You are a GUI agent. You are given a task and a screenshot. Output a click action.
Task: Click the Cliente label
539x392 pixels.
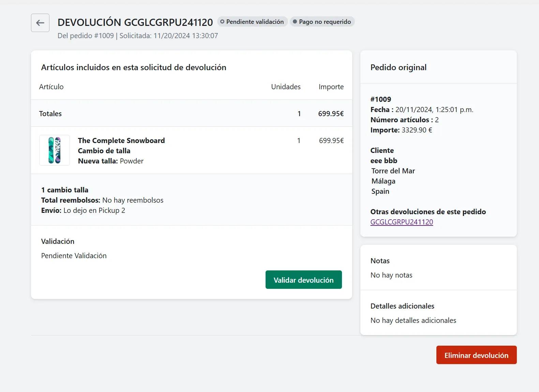tap(382, 151)
